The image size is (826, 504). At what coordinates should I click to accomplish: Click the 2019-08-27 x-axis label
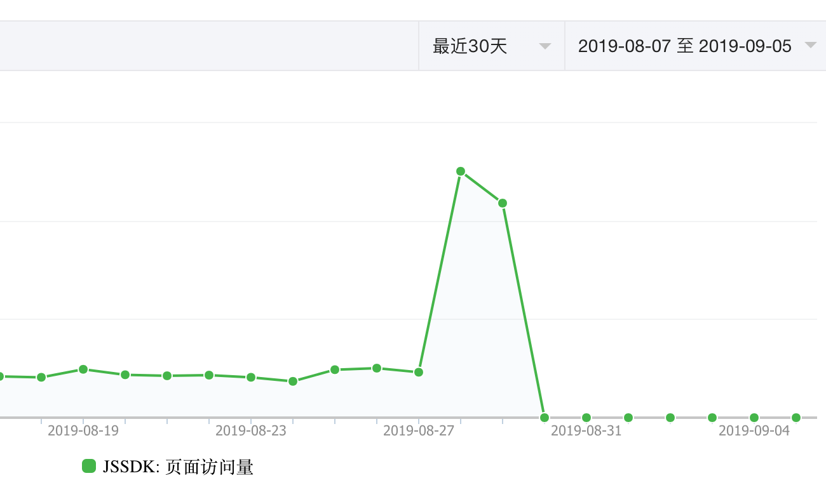[419, 431]
